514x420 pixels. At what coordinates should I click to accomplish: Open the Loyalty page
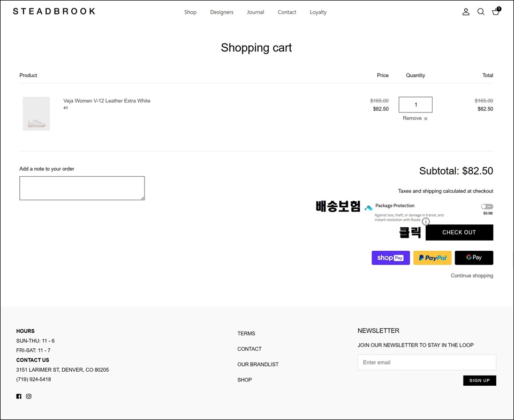[318, 12]
